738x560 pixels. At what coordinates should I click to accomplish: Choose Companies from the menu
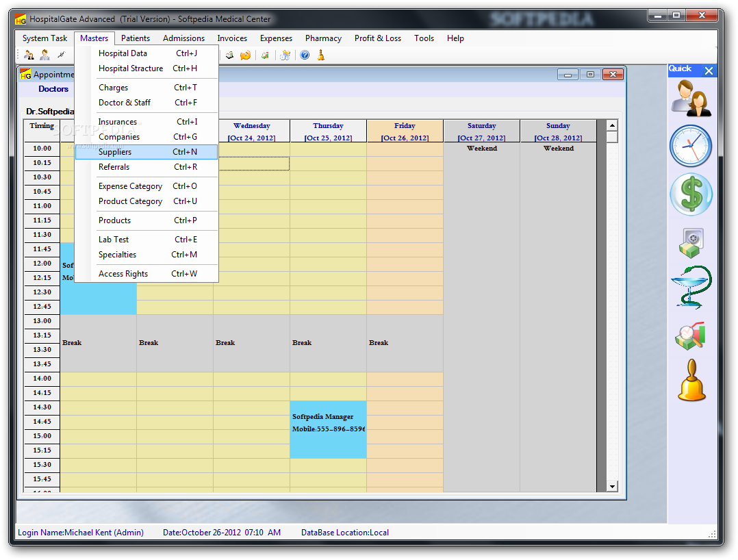coord(147,137)
